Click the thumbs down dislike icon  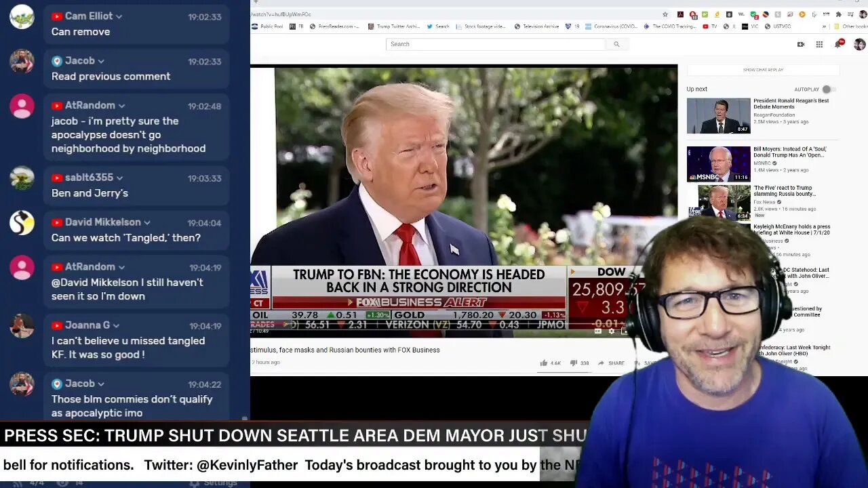point(574,363)
